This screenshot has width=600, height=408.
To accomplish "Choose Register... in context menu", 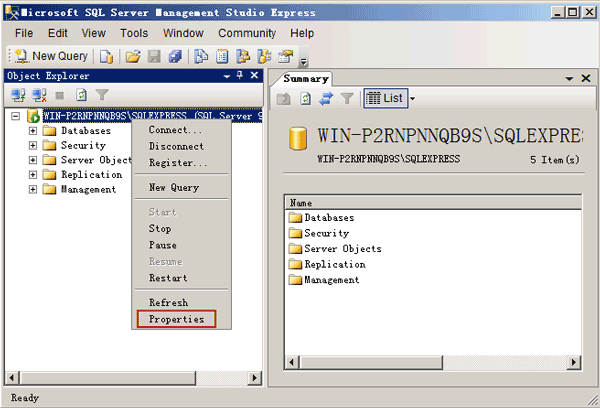I will coord(182,163).
